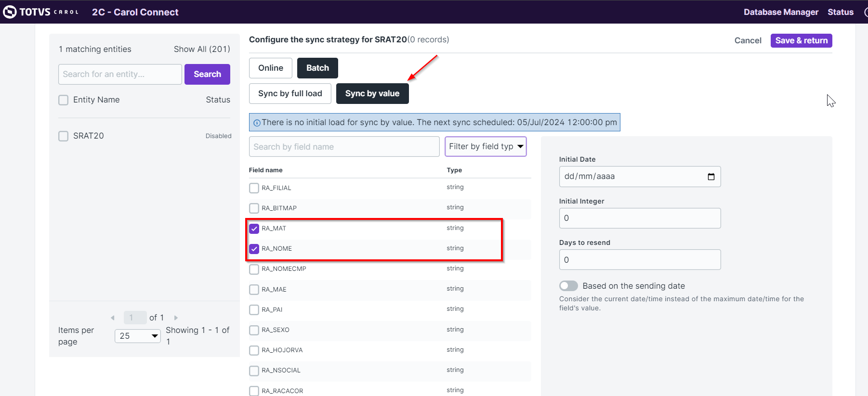Open Database Manager in top navigation
The height and width of the screenshot is (396, 868).
pos(781,12)
